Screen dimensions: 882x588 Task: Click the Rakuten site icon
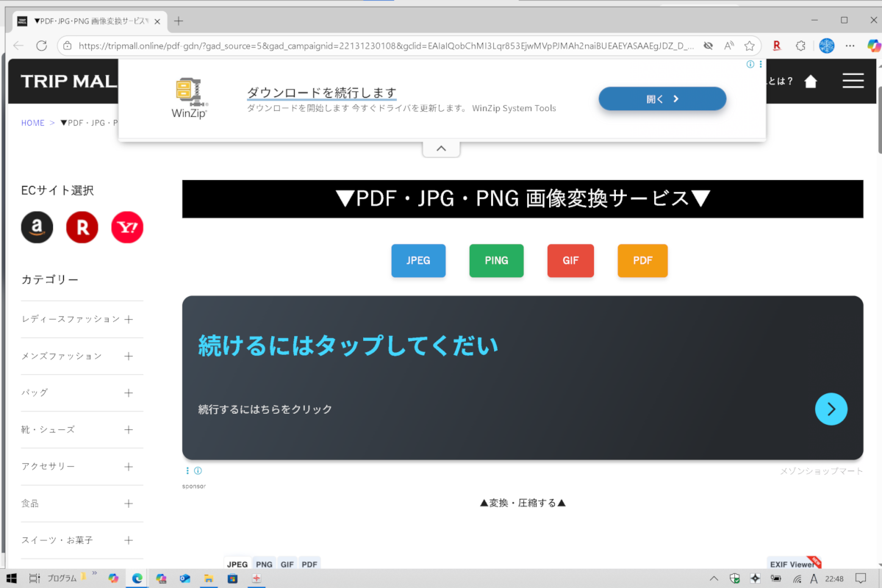82,227
